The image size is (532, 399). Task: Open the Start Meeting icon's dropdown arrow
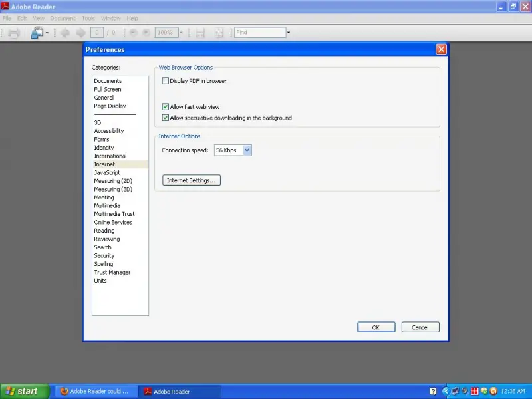[x=47, y=33]
